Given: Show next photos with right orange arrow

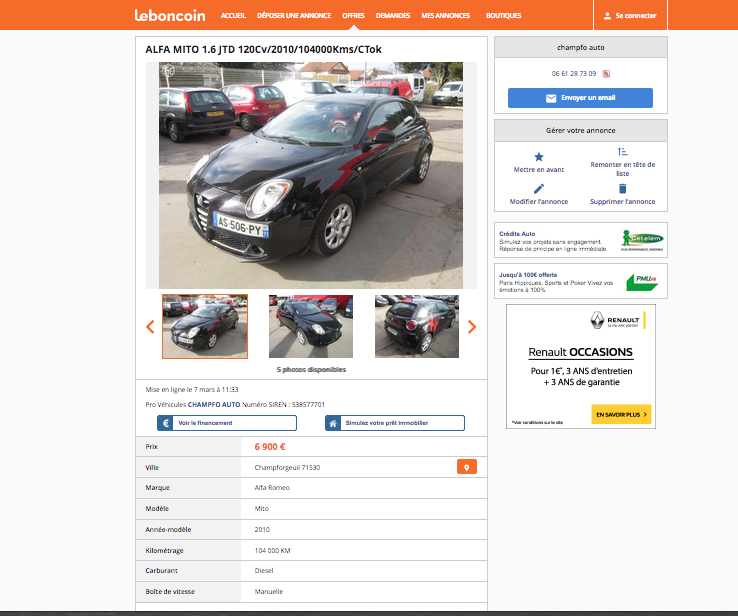Looking at the screenshot, I should coord(472,327).
